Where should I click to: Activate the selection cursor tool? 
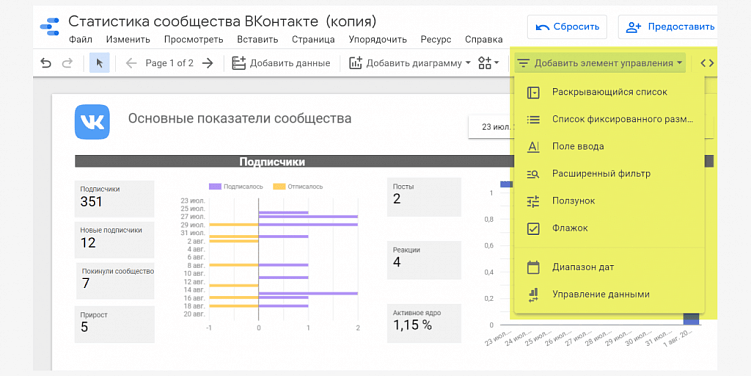(100, 63)
